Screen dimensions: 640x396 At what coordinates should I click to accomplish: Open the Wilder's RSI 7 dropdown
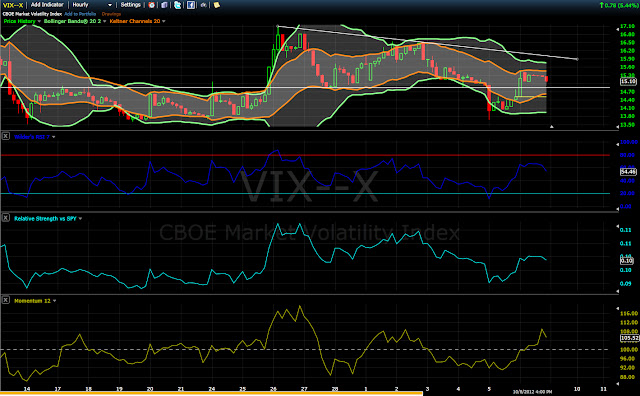pos(53,137)
